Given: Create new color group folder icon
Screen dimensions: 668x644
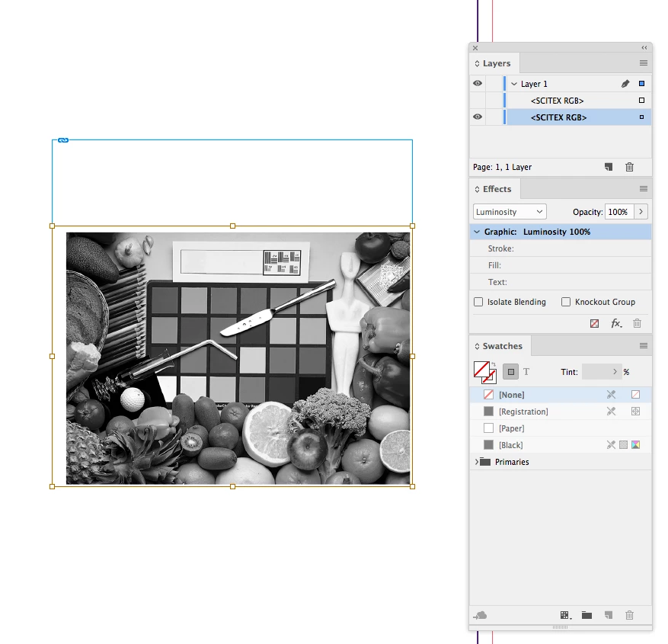Looking at the screenshot, I should click(586, 615).
